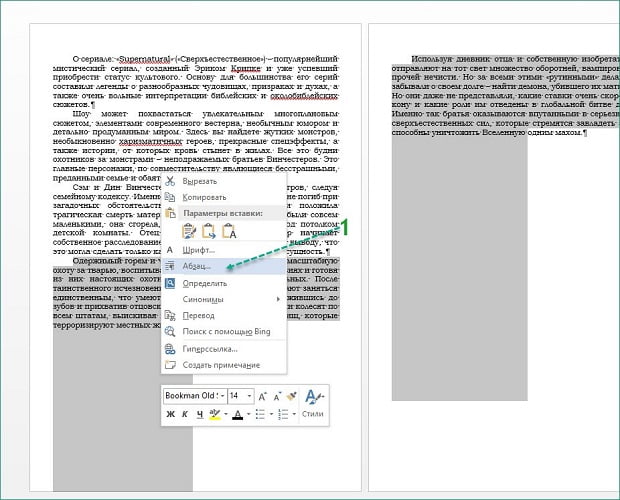Expand the Синонимы submenu arrow
620x500 pixels.
click(278, 299)
